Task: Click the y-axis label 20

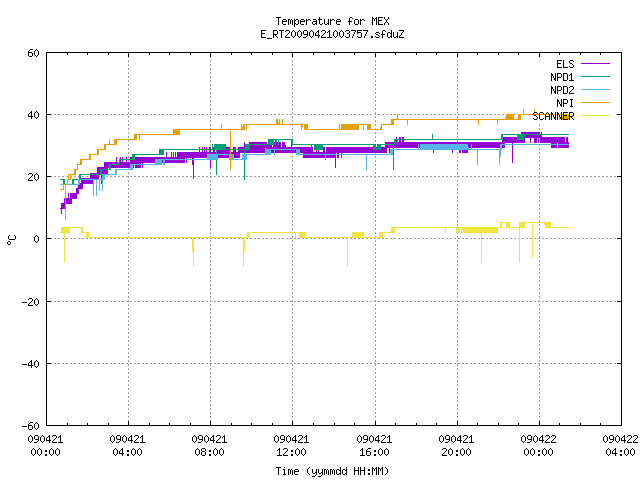Action: point(33,177)
